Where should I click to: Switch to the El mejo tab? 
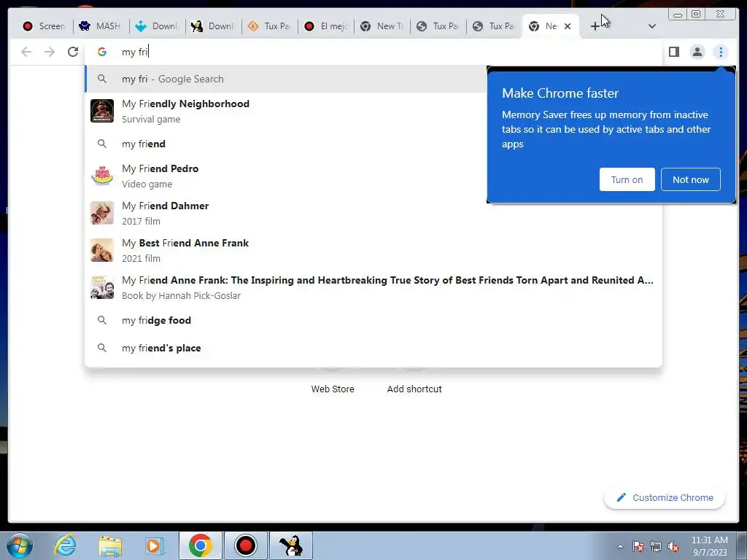coord(325,26)
